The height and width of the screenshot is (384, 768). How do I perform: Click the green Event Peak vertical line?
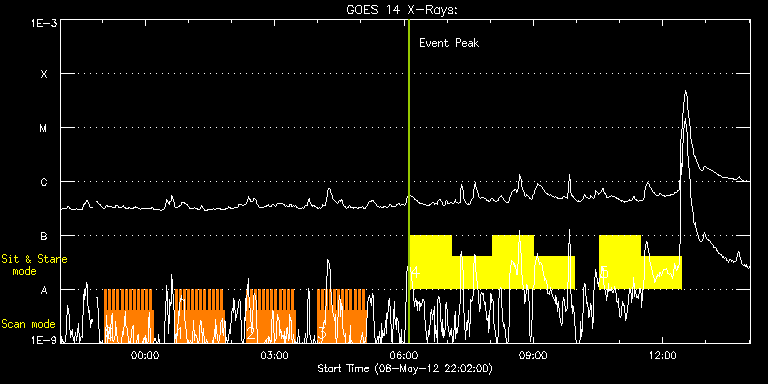[x=408, y=181]
